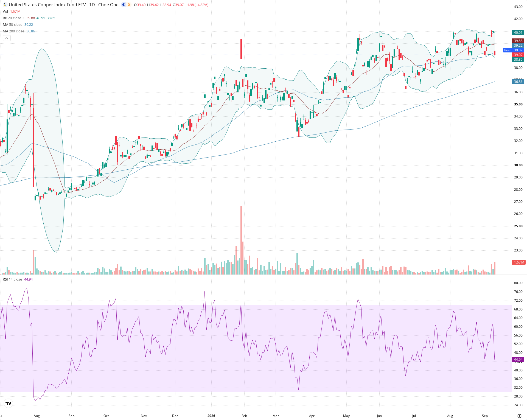Click the May label on the time axis
The width and height of the screenshot is (527, 420).
pyautogui.click(x=346, y=416)
